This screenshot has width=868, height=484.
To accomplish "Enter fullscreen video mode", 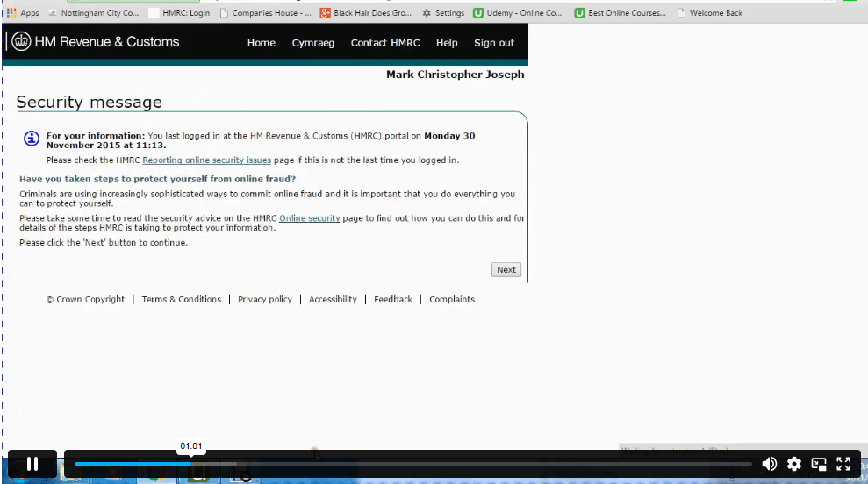I will coord(843,464).
